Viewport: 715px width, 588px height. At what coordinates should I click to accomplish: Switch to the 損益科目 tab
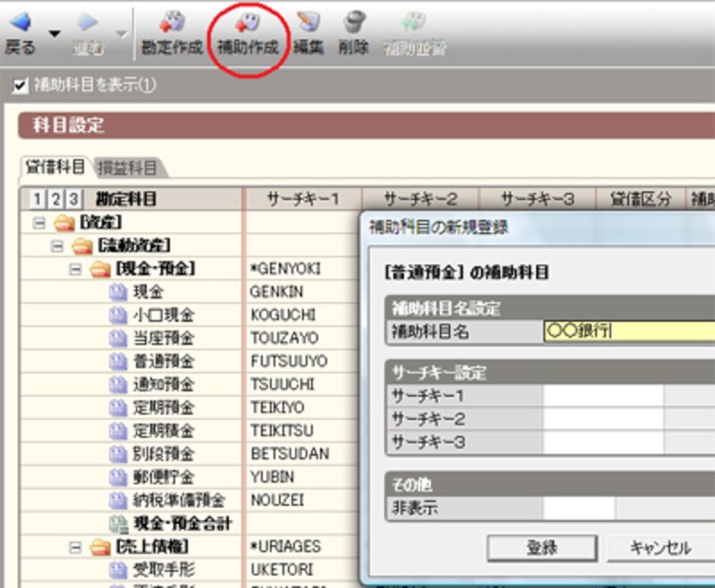(126, 168)
